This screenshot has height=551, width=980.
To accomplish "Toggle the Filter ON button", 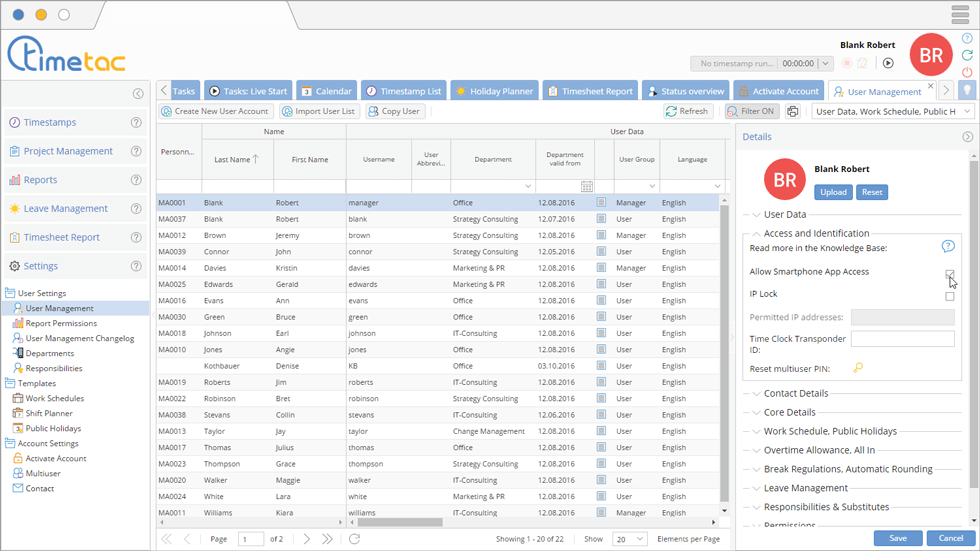I will [x=752, y=112].
